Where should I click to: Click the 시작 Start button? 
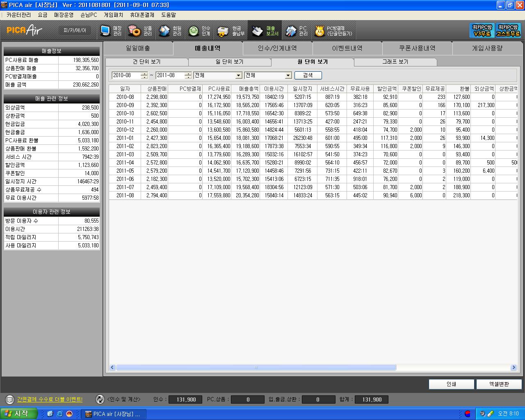click(19, 414)
